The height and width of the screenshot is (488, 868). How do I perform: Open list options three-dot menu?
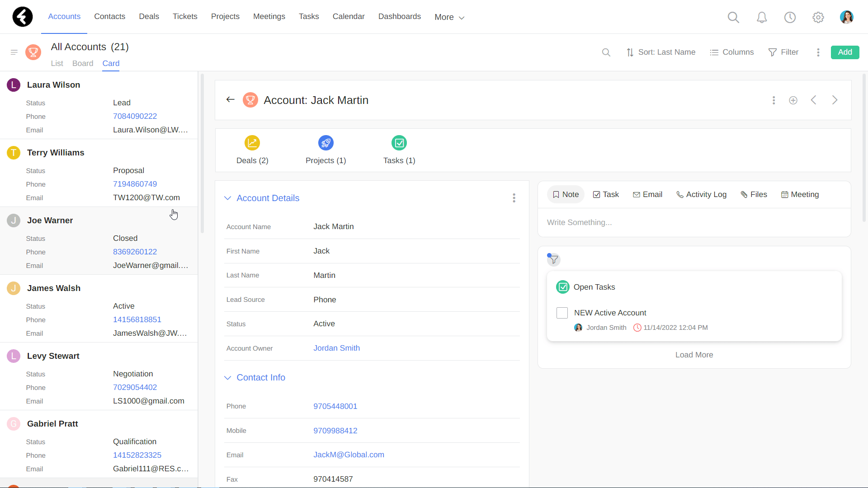point(818,52)
